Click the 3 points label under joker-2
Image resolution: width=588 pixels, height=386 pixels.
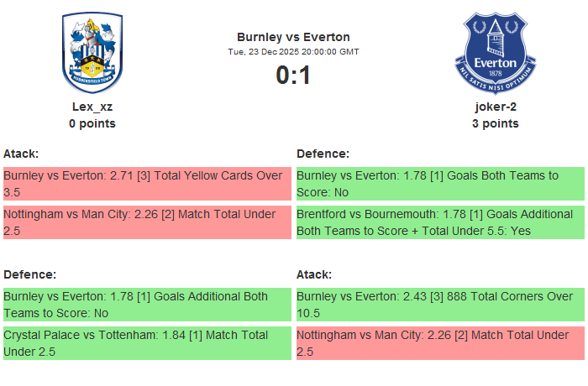495,123
